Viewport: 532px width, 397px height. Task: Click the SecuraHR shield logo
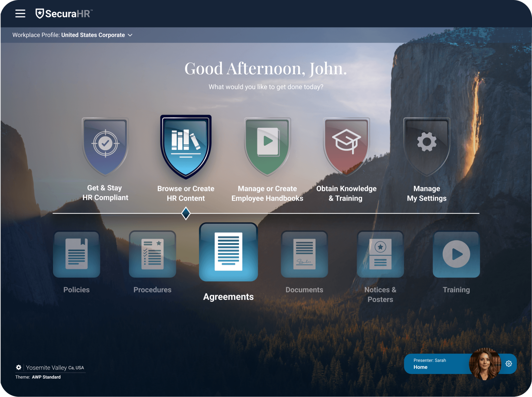click(x=40, y=13)
